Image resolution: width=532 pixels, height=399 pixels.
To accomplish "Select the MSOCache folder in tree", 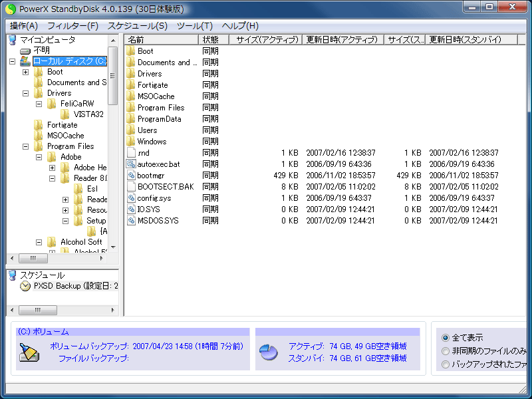I will (65, 136).
